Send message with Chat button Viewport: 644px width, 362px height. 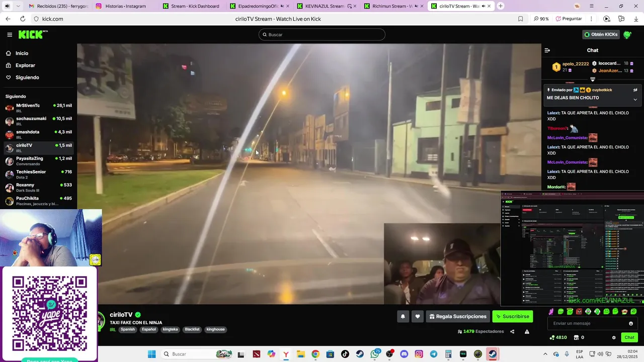click(x=629, y=337)
